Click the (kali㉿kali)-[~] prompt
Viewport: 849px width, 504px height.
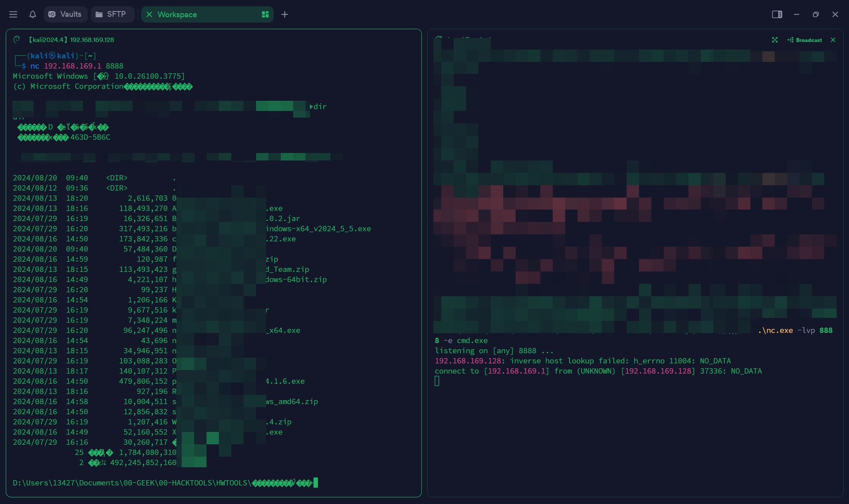pos(61,56)
